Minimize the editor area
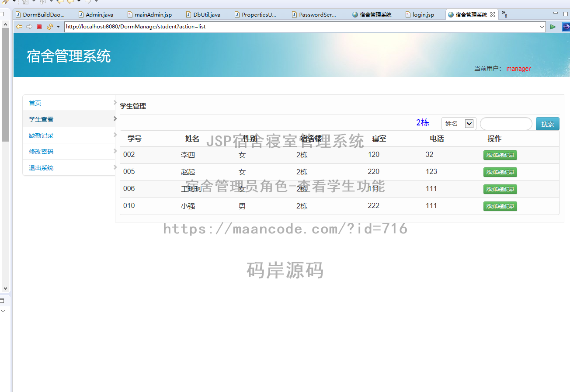The height and width of the screenshot is (392, 570). click(x=556, y=14)
